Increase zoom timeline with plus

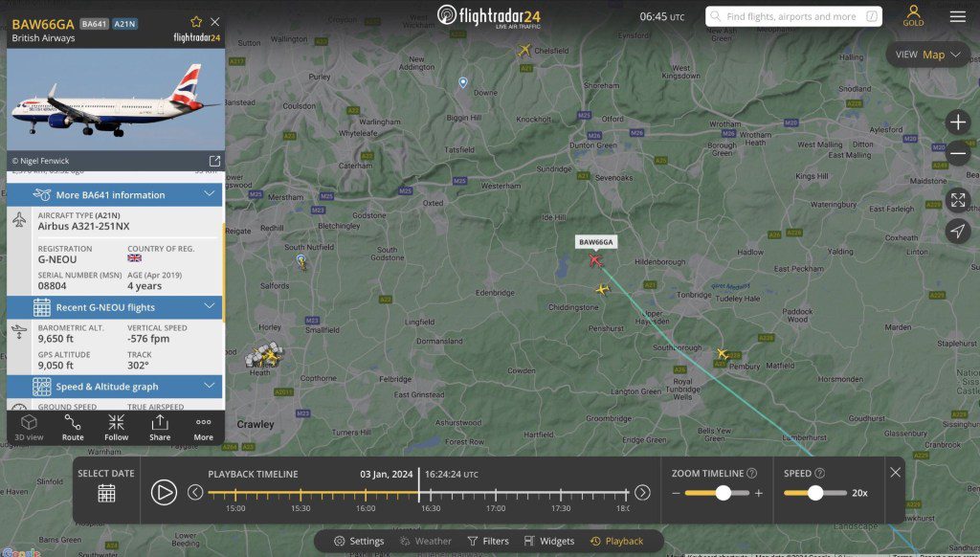(758, 493)
